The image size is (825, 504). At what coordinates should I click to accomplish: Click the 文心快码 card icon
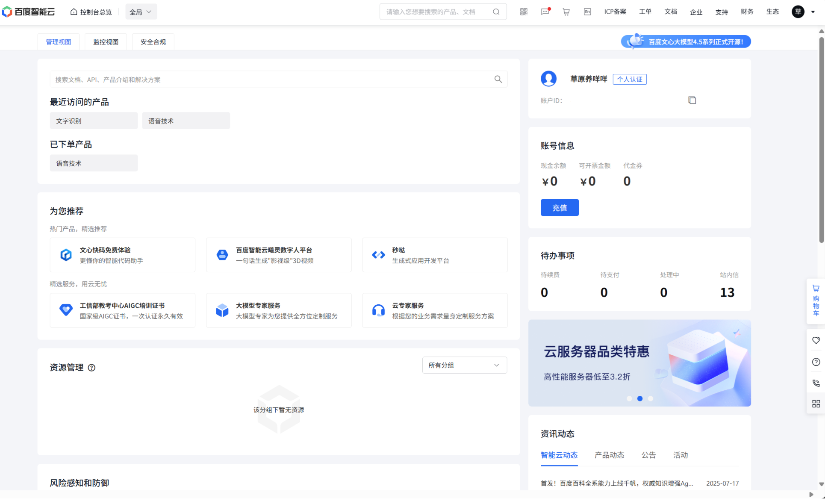pyautogui.click(x=66, y=255)
